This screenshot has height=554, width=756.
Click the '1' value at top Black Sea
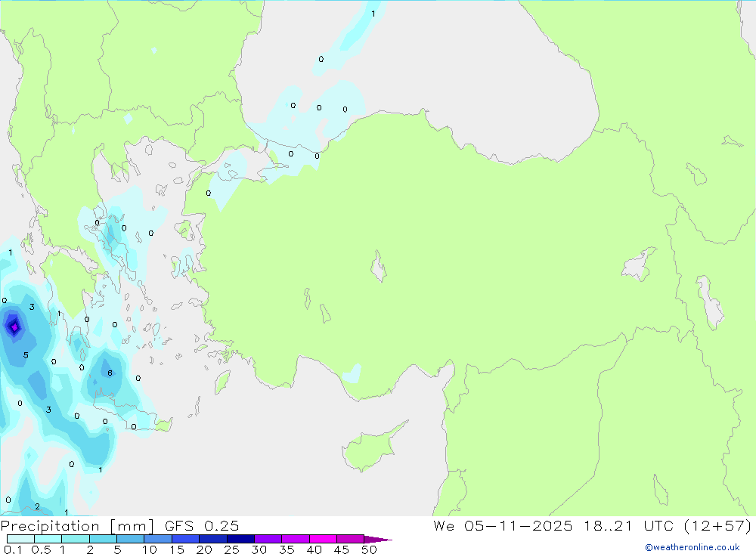coord(373,14)
